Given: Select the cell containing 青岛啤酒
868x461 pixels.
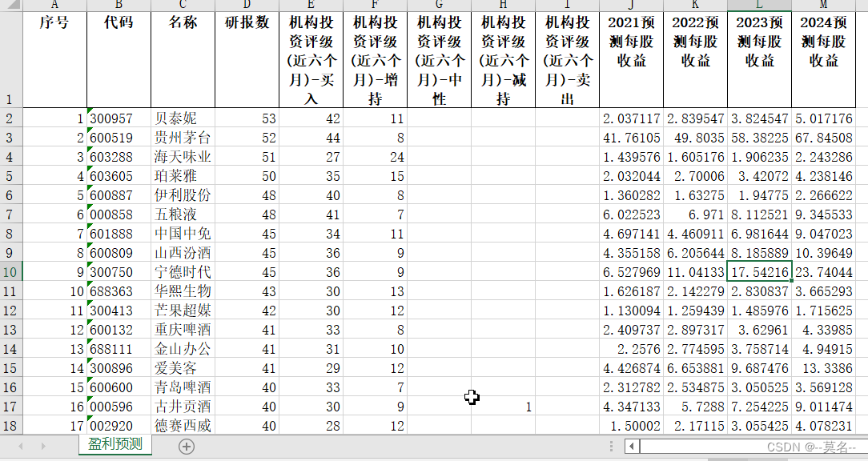Looking at the screenshot, I should [183, 387].
